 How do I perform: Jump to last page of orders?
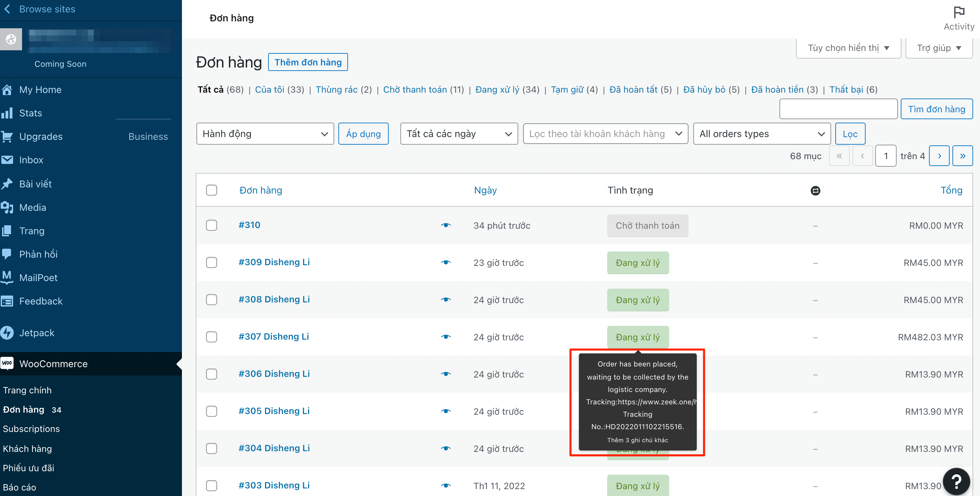962,156
